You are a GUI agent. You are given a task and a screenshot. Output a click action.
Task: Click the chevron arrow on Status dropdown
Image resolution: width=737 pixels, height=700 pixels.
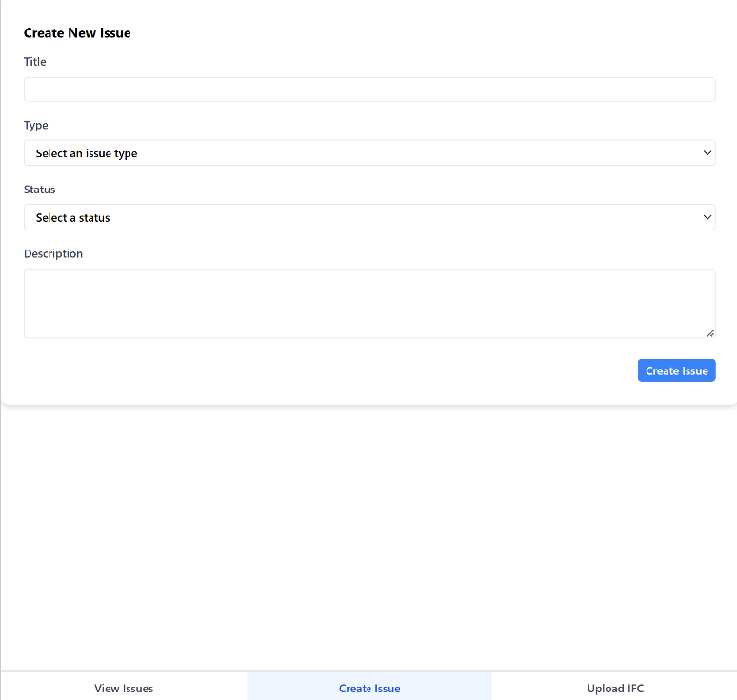[x=707, y=218]
